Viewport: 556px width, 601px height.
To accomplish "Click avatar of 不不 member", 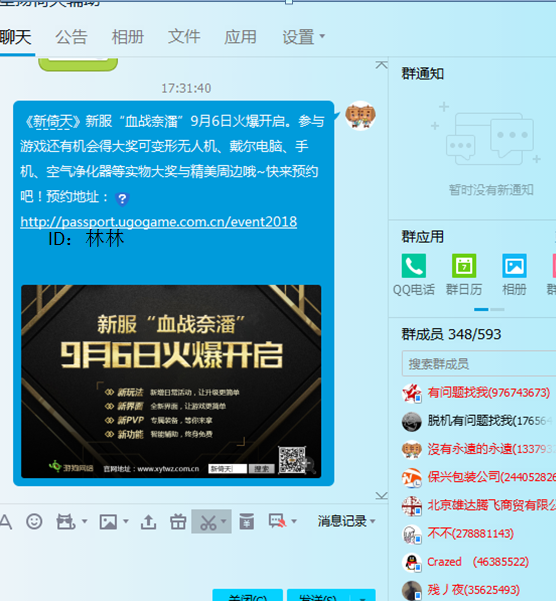I will (x=412, y=534).
